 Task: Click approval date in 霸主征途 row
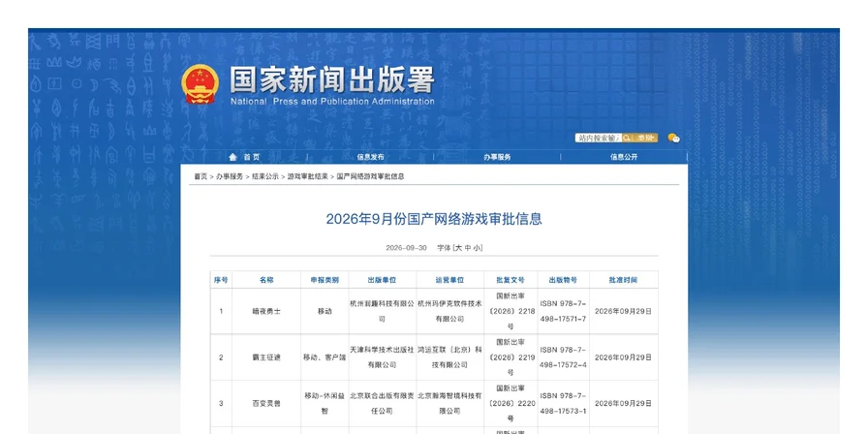623,357
